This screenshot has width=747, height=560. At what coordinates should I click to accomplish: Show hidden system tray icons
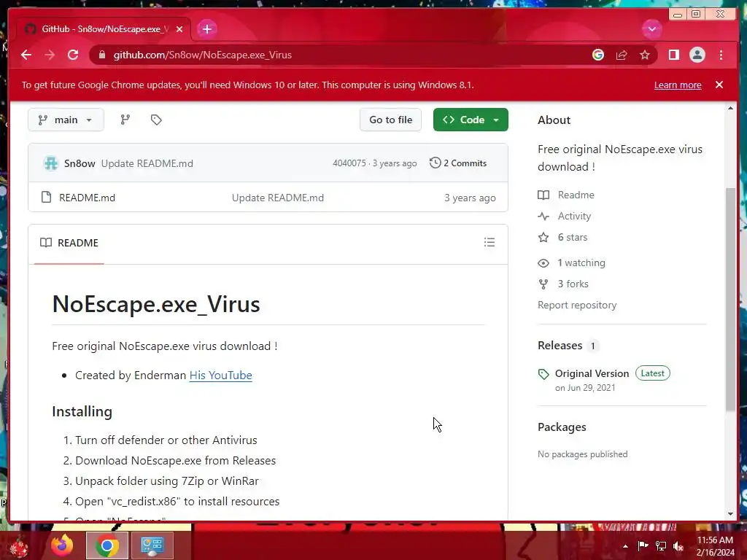(625, 546)
